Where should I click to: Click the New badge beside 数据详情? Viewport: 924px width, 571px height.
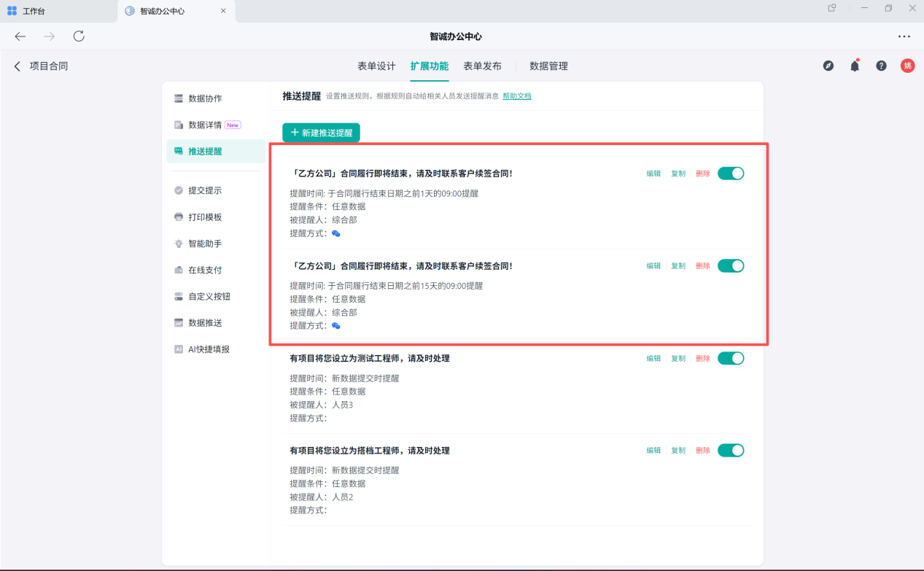click(233, 125)
